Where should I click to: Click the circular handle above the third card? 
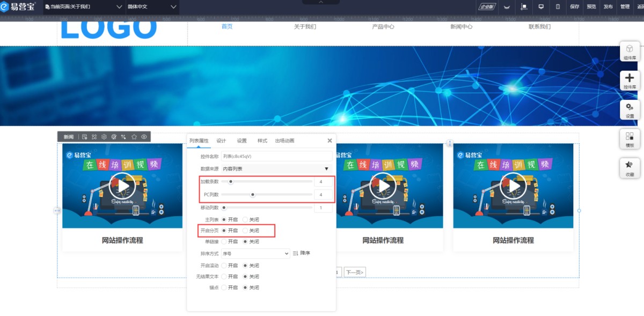[450, 143]
